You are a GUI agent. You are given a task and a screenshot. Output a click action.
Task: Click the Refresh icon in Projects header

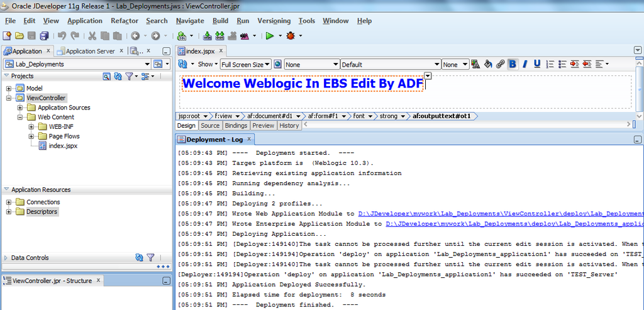pos(118,76)
